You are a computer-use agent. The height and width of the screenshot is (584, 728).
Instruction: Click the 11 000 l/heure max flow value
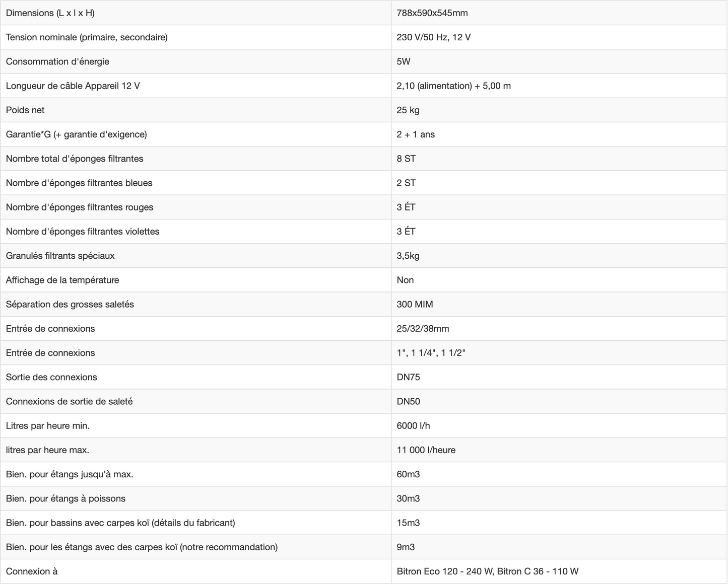point(426,450)
